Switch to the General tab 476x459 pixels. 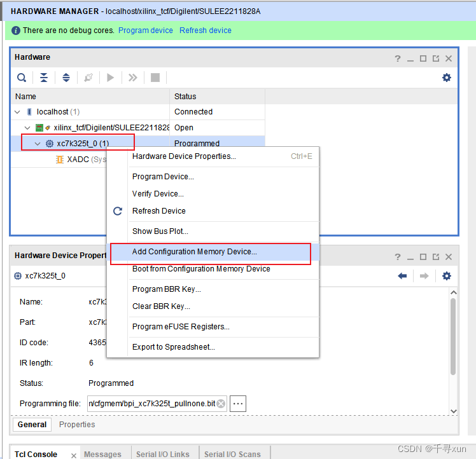pyautogui.click(x=32, y=425)
